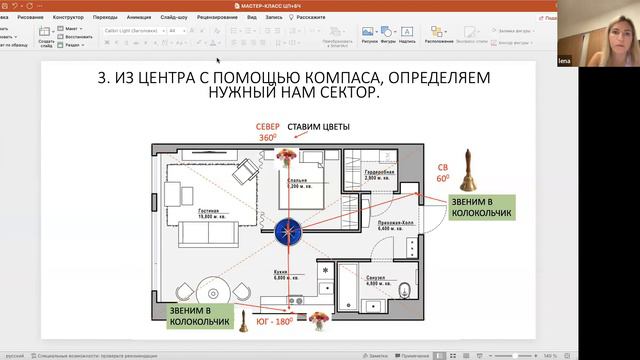Open the Конструктор ribbon tab
Viewport: 640px width, 360px height.
(68, 17)
